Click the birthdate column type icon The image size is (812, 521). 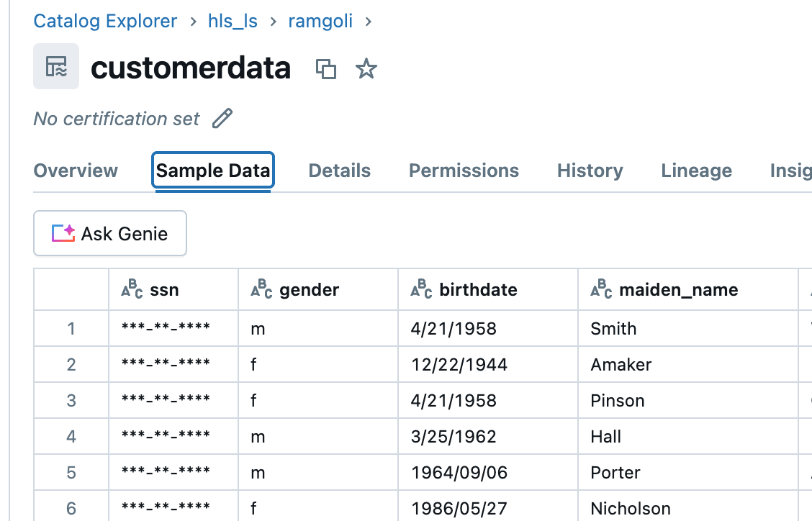421,289
